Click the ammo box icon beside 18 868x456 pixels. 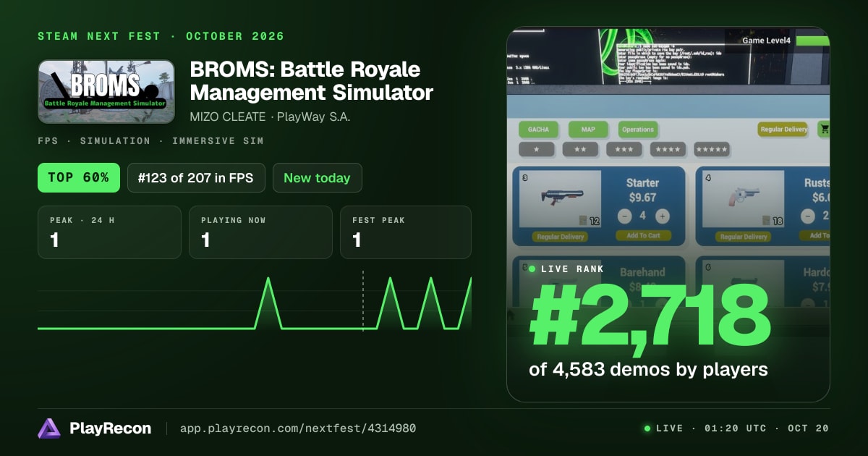tap(765, 220)
